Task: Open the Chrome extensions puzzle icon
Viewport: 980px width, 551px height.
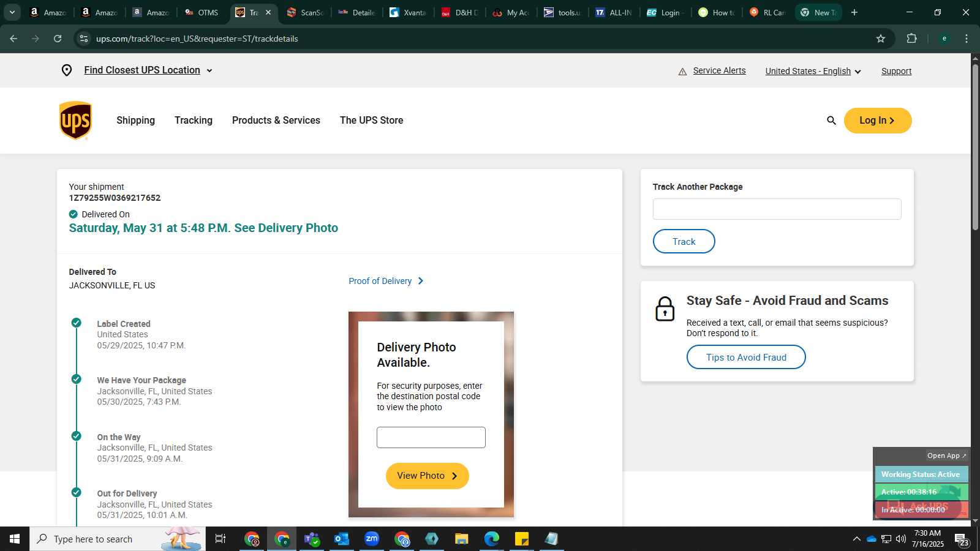Action: tap(911, 39)
